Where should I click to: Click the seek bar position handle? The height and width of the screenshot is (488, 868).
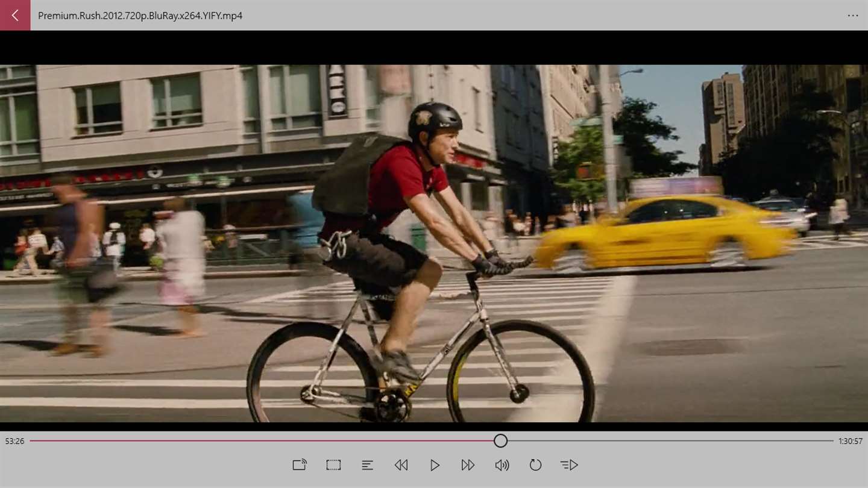[500, 441]
